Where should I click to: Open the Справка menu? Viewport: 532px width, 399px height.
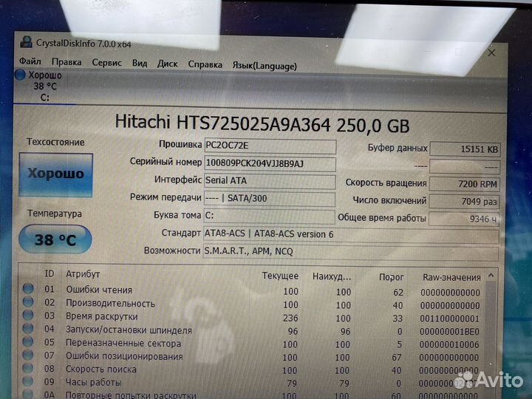click(x=205, y=64)
